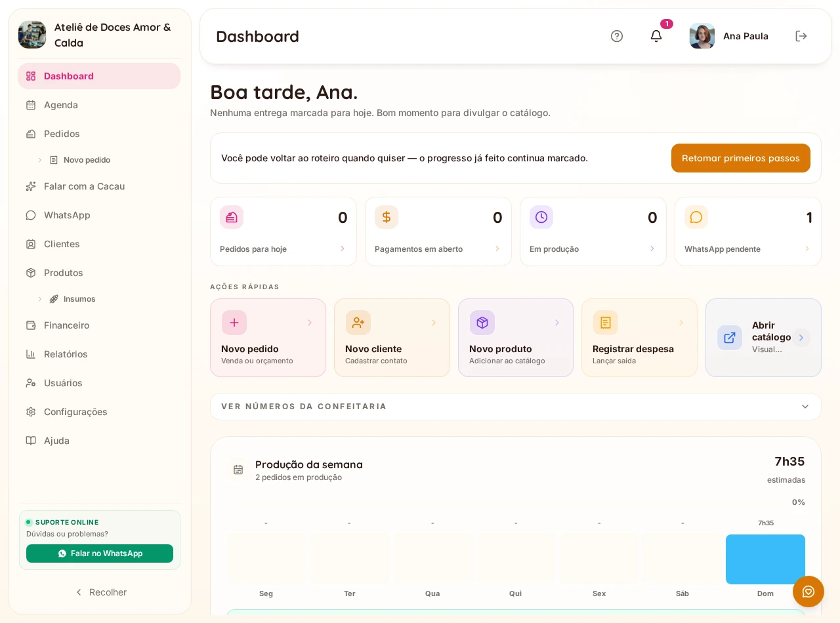Open Em produção details arrow
This screenshot has width=840, height=623.
652,249
